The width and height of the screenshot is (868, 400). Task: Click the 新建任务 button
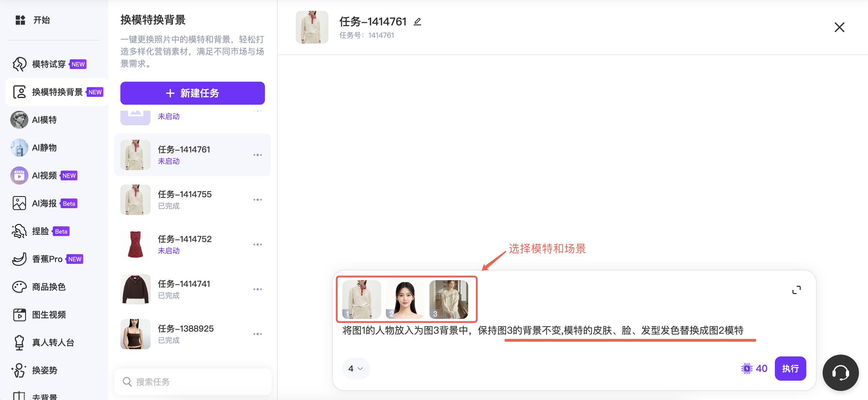point(192,93)
